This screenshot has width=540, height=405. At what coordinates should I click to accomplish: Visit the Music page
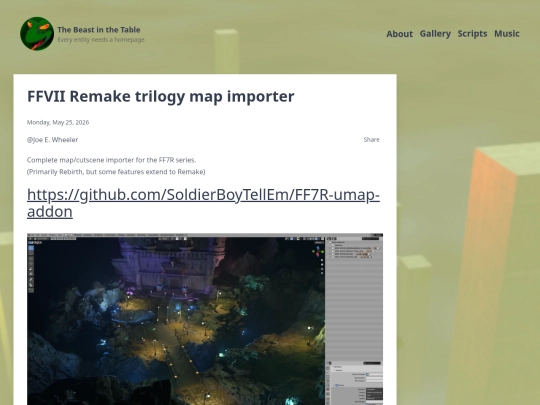507,34
